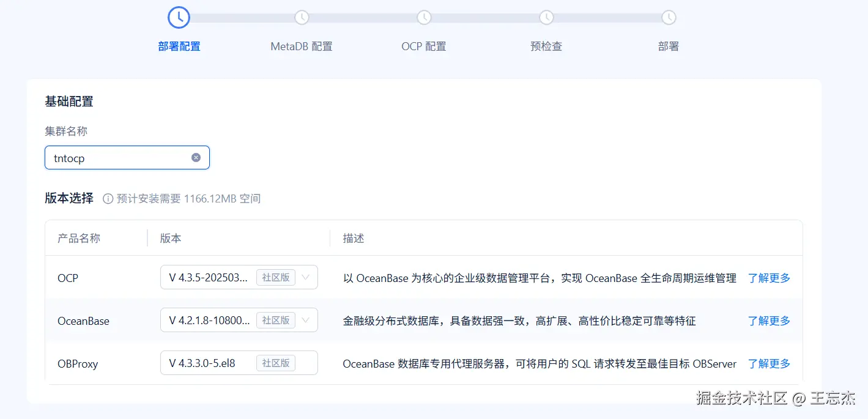The height and width of the screenshot is (419, 868).
Task: Clear the cluster name field with the X icon
Action: (x=196, y=158)
